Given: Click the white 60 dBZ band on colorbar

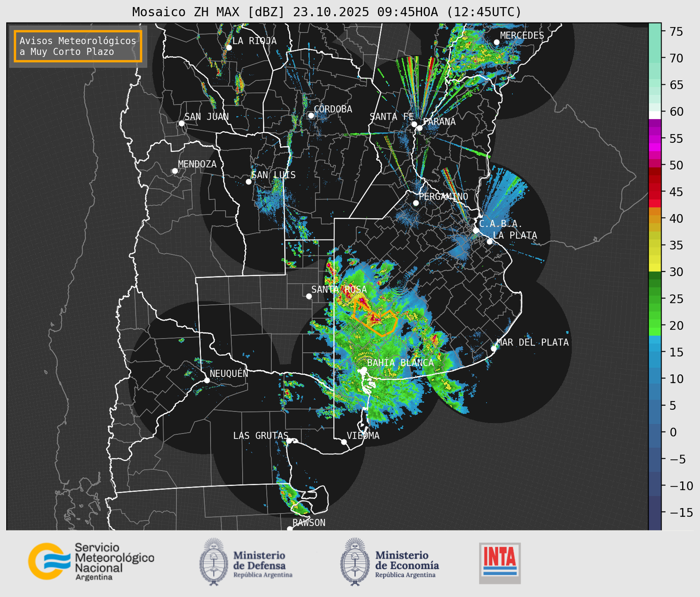Looking at the screenshot, I should click(655, 115).
